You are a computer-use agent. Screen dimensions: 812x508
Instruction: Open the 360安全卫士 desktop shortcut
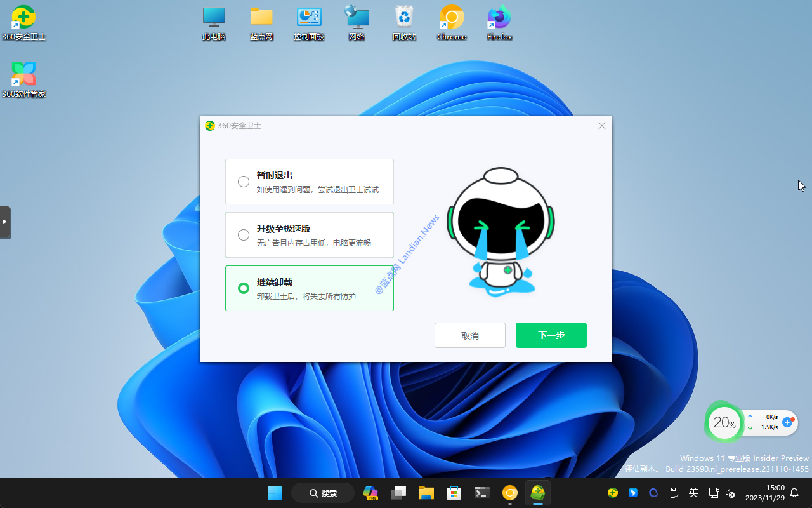pos(24,23)
